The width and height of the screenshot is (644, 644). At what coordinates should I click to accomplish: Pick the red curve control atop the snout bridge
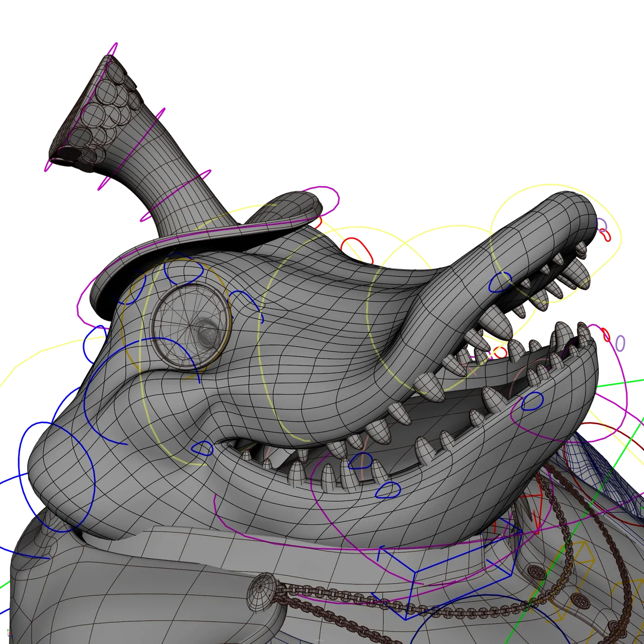357,250
